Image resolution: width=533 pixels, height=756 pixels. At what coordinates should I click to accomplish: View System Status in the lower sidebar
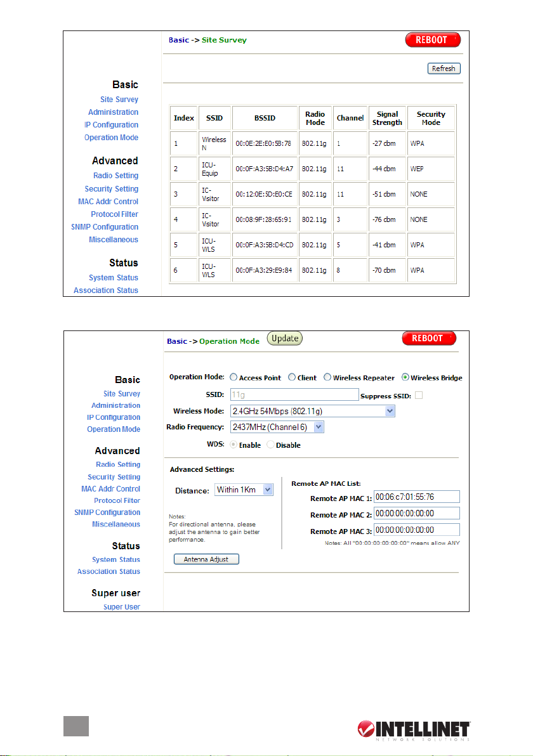pyautogui.click(x=116, y=559)
